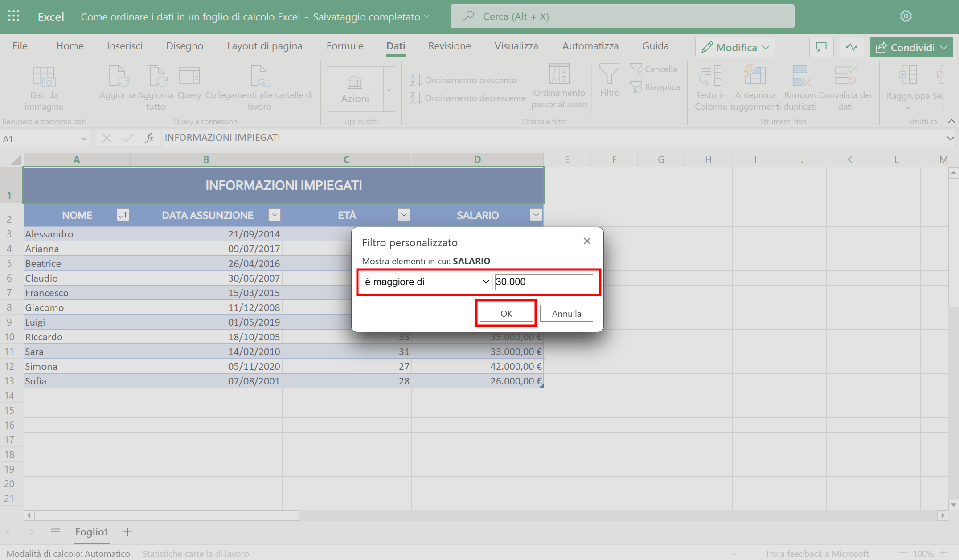959x560 pixels.
Task: Click Annulla to cancel the filter
Action: [x=566, y=313]
